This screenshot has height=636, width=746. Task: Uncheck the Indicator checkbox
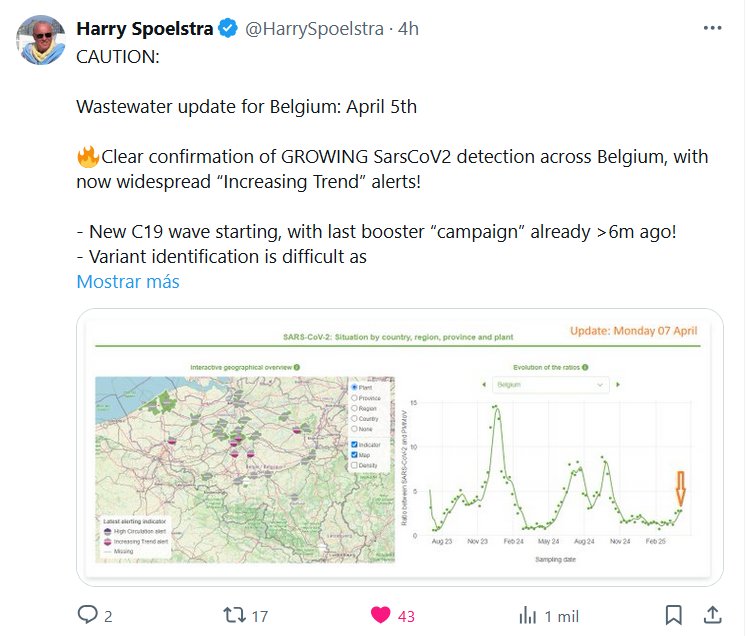354,445
